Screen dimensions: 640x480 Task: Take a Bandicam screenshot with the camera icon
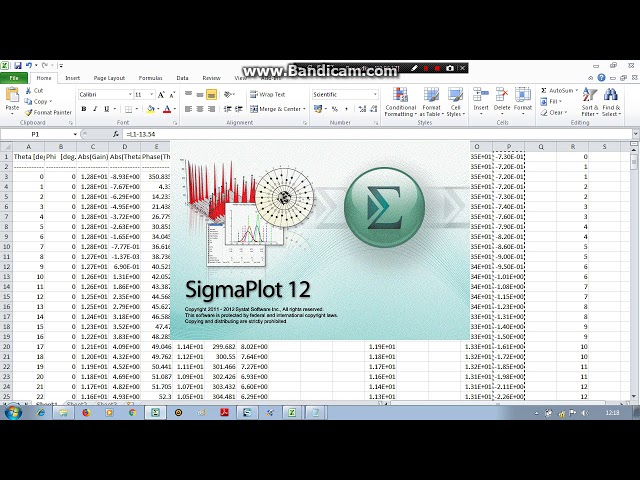click(450, 68)
